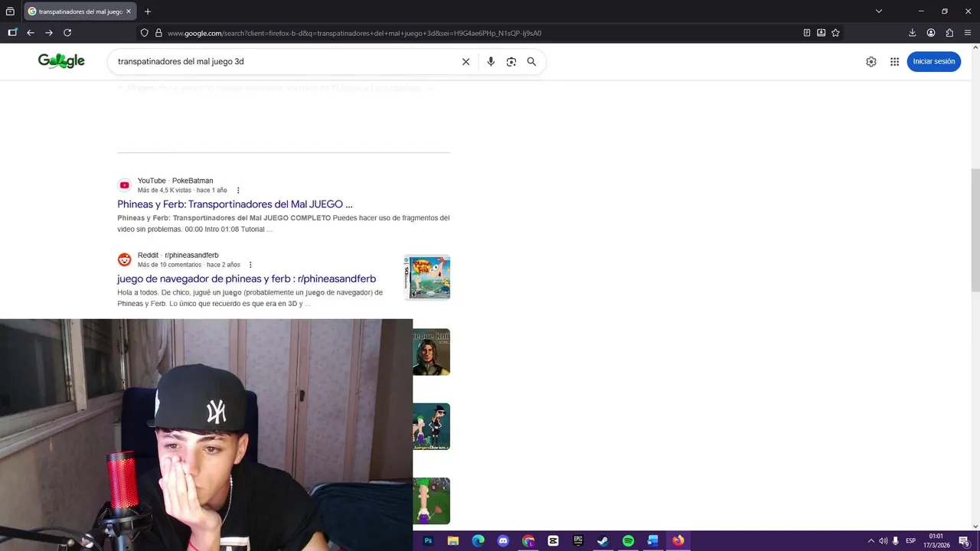This screenshot has height=551, width=980.
Task: Open "Phineas y Ferb: Transportinadores del Mal JUEGO" result
Action: 235,204
